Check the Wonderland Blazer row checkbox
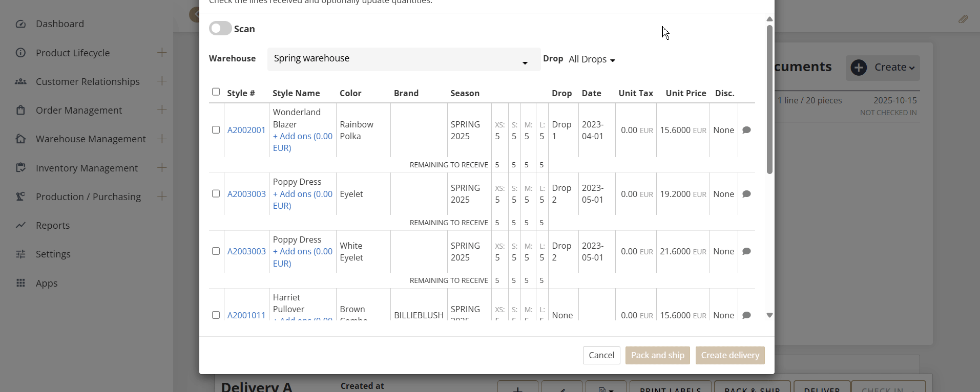 [x=216, y=130]
